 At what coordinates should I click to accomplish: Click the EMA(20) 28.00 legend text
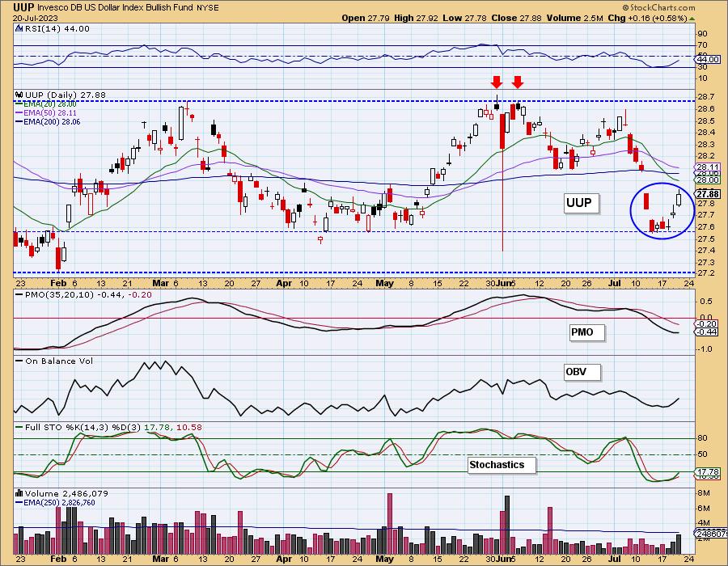(49, 104)
